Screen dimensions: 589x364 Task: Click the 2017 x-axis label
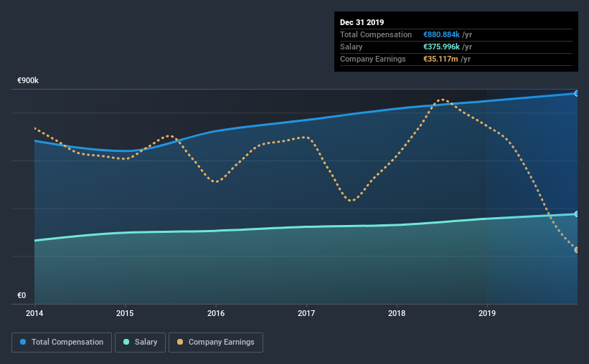coord(306,313)
